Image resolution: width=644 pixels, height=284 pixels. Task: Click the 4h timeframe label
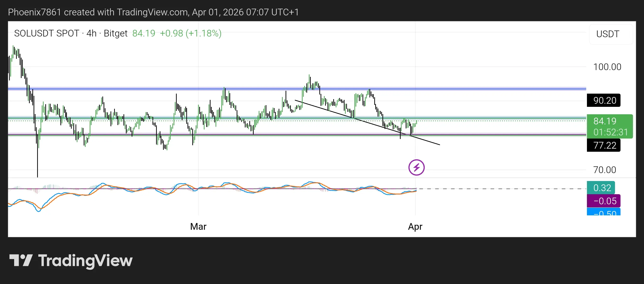pos(91,33)
